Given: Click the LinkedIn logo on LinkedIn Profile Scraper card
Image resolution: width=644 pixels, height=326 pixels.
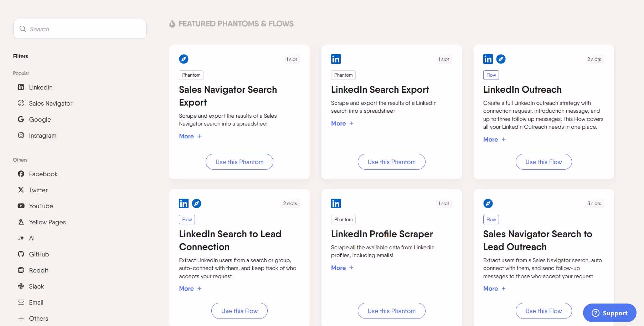Looking at the screenshot, I should 336,203.
